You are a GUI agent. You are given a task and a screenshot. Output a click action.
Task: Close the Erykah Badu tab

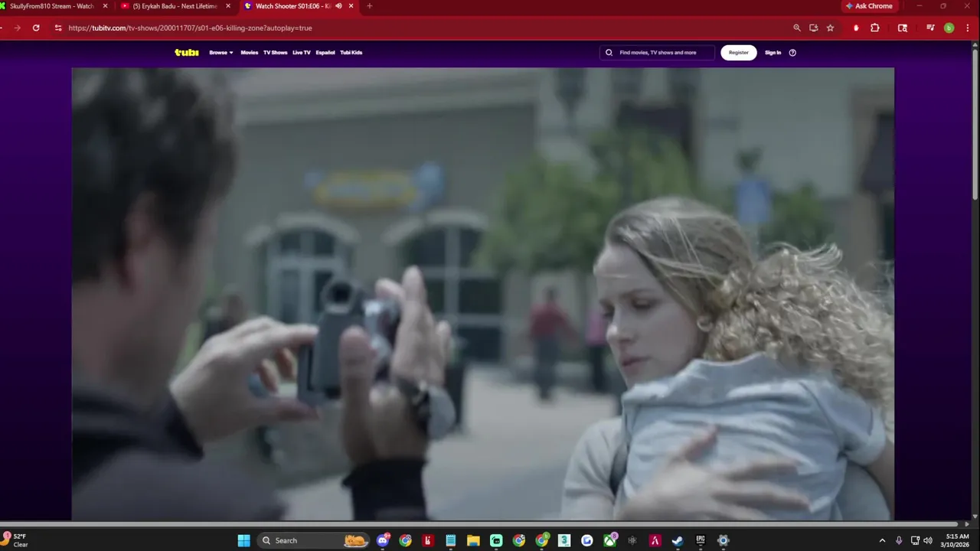[x=228, y=6]
